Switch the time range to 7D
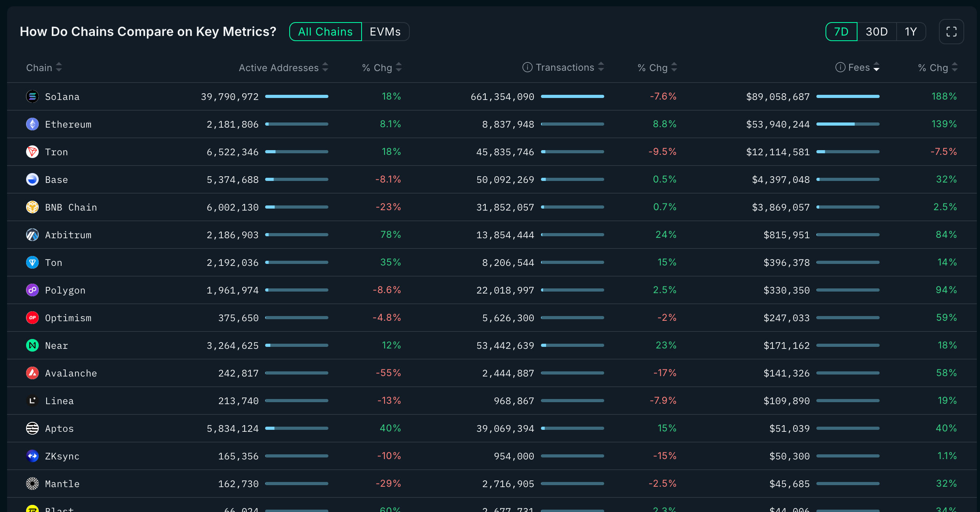 (x=841, y=32)
